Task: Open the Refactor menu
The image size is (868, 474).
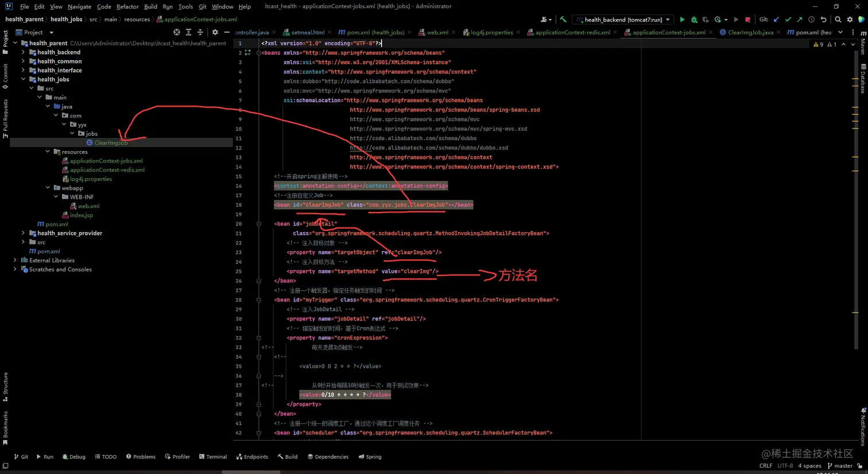Action: click(127, 6)
